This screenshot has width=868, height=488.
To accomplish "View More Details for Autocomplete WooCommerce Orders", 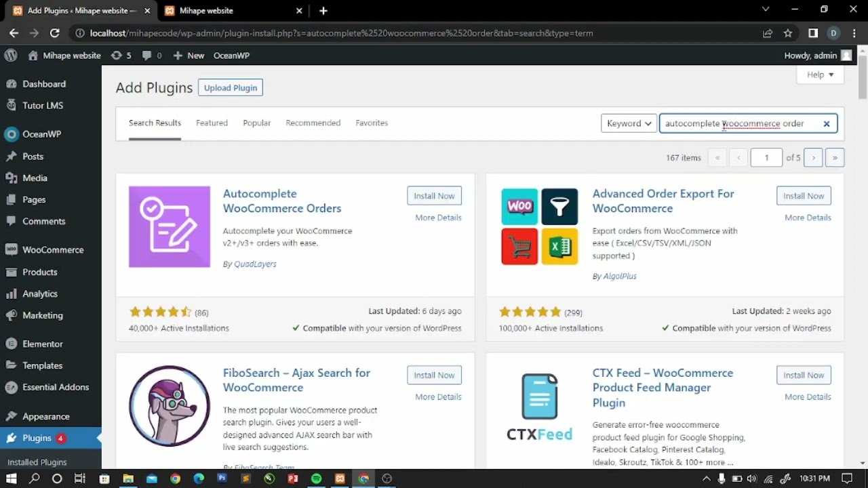I will [x=438, y=218].
